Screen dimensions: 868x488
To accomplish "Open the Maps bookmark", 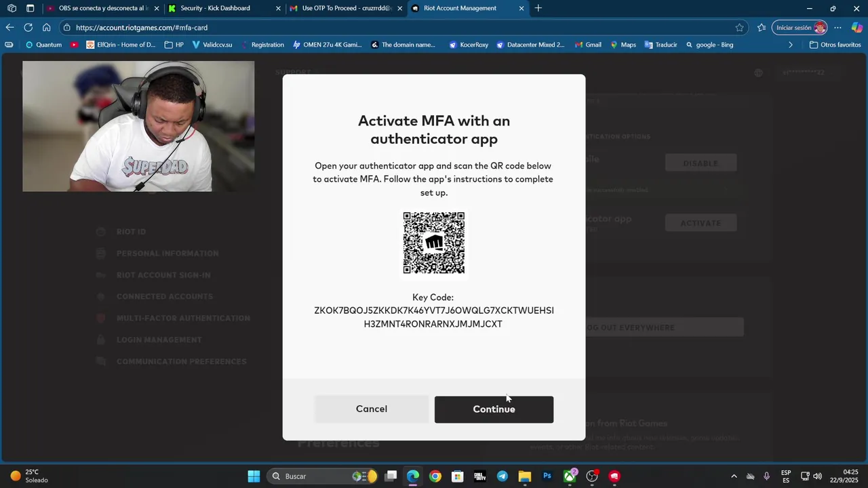I will [623, 45].
